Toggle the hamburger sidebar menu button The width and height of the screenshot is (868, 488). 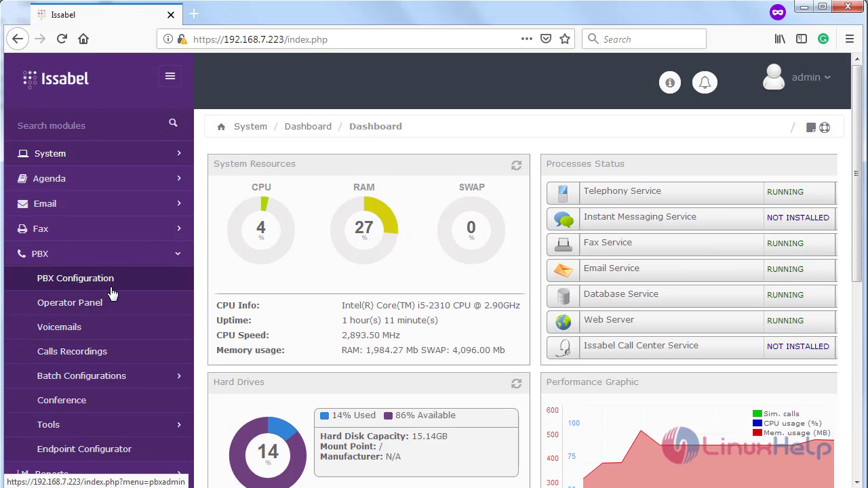170,76
